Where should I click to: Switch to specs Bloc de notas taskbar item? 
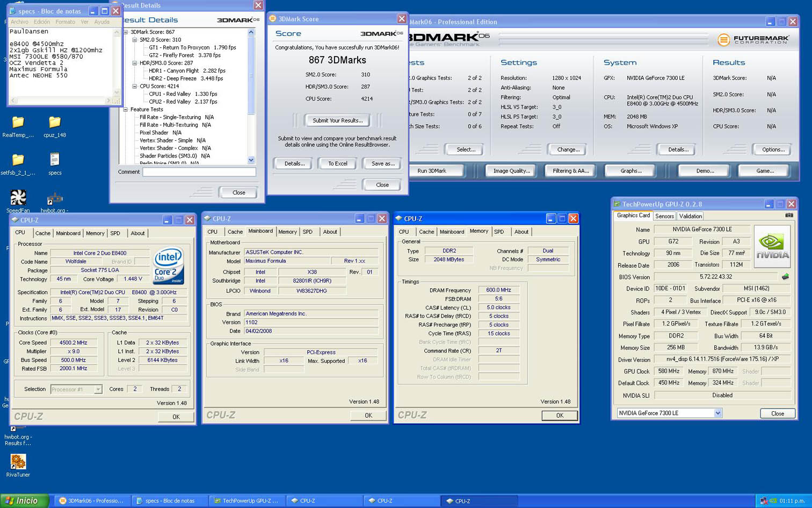pos(170,501)
